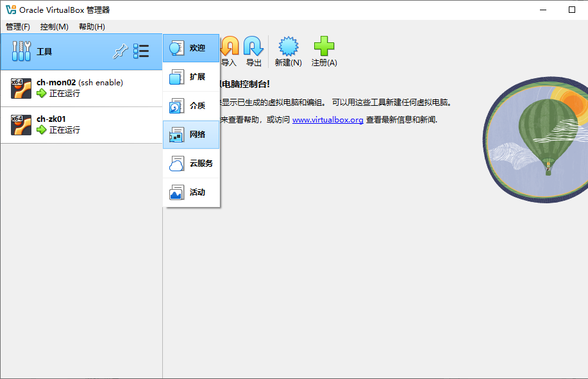This screenshot has height=379, width=588.
Task: Open 网络 network manager in tools menu
Action: point(191,135)
